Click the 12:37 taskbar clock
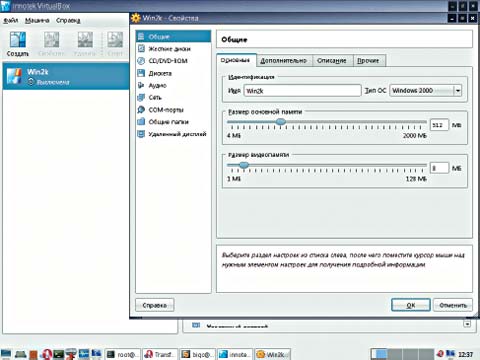This screenshot has height=360, width=480. [465, 354]
